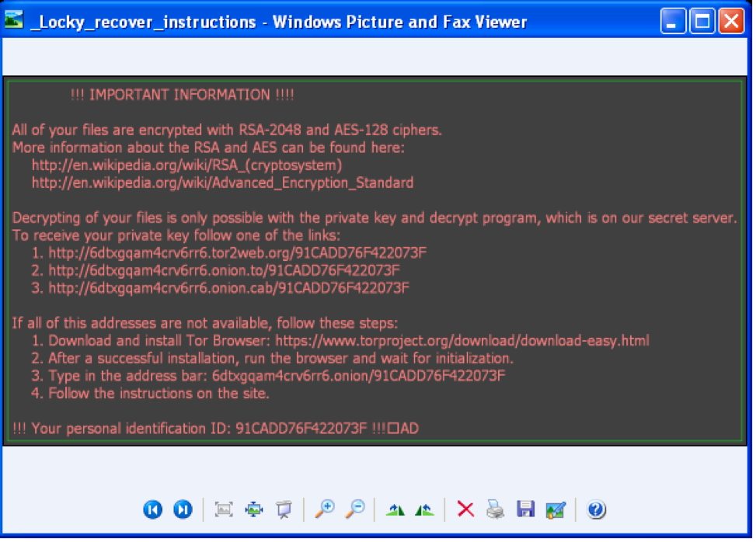756x542 pixels.
Task: Advance to the next image
Action: tap(183, 509)
